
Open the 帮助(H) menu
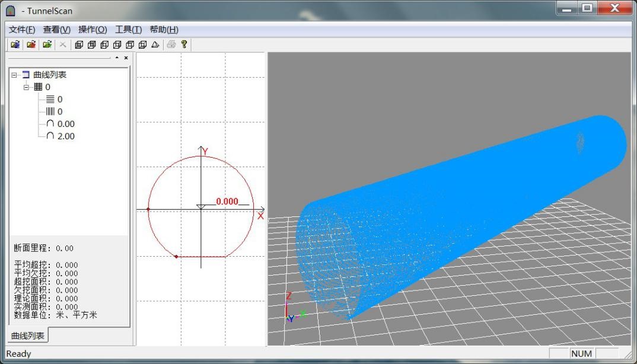tap(164, 30)
